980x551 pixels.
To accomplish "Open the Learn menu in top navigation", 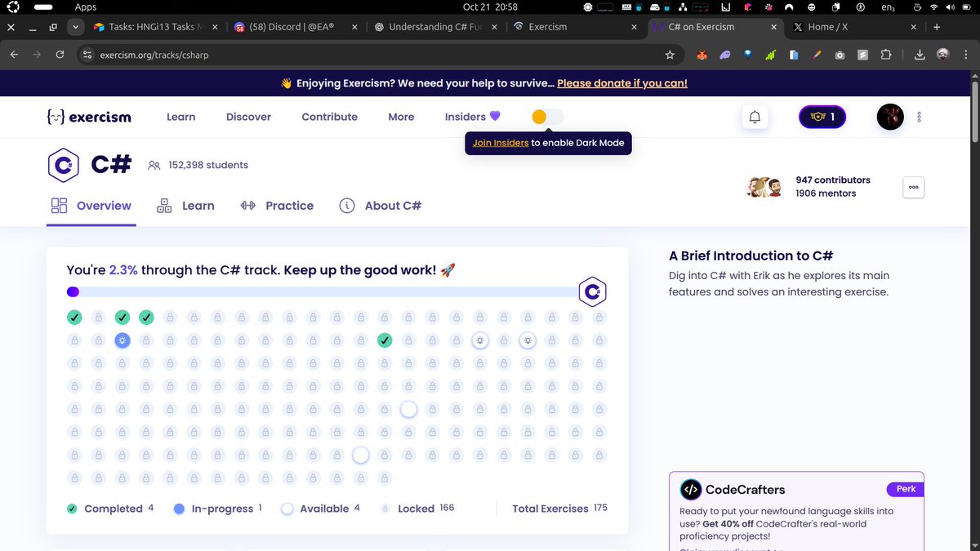I will click(180, 117).
